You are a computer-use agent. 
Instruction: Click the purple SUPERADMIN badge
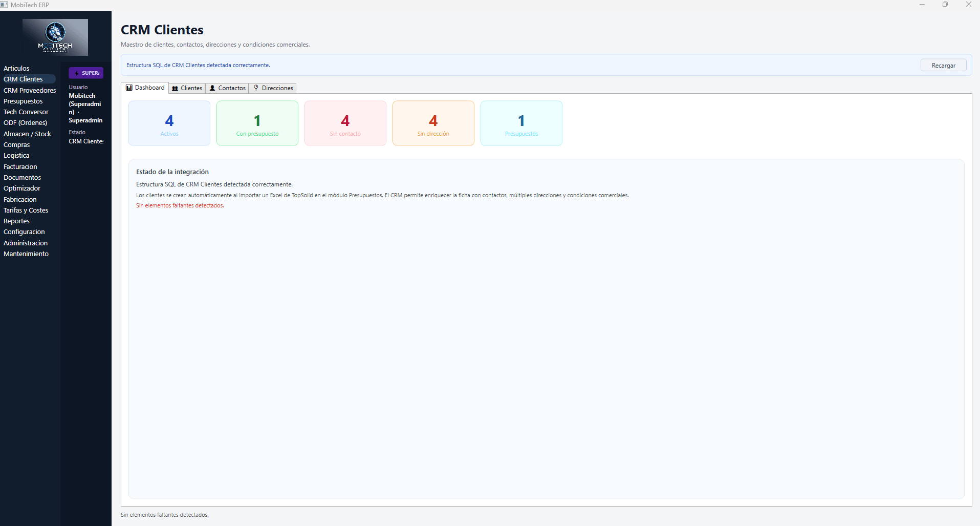coord(86,73)
